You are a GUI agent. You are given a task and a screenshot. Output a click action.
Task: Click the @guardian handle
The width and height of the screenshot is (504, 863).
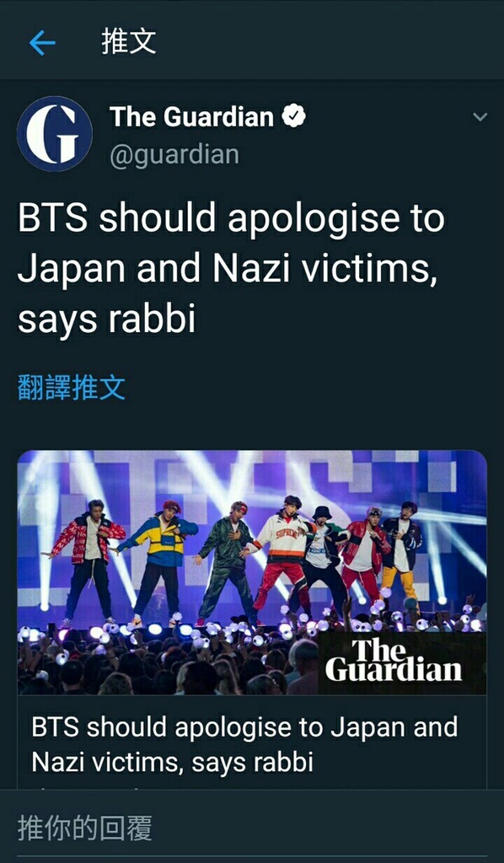tap(174, 154)
